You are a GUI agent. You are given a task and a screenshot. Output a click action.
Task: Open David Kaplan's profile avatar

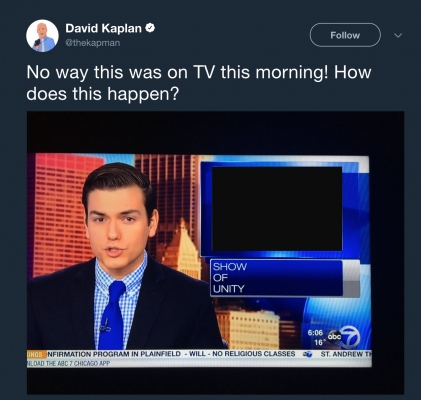[42, 36]
